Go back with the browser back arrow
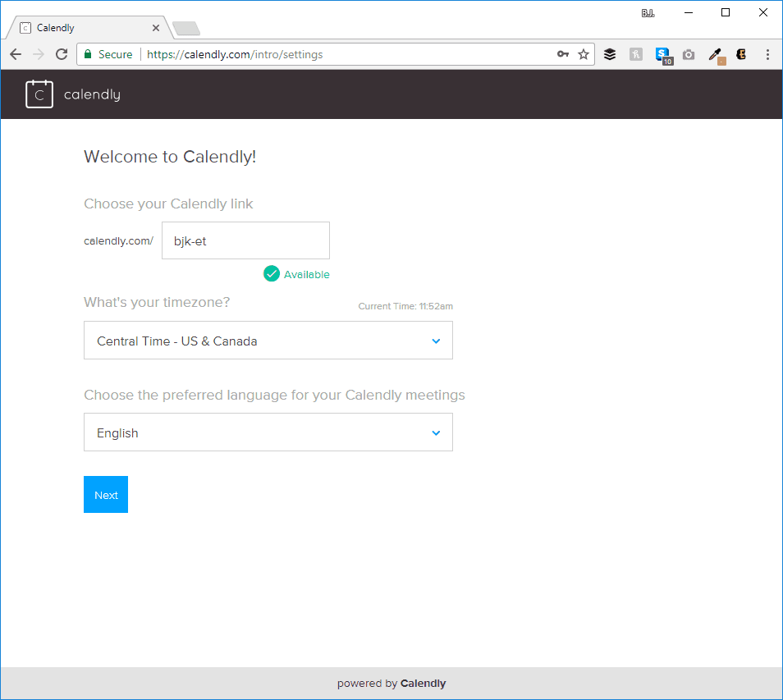783x700 pixels. (16, 54)
